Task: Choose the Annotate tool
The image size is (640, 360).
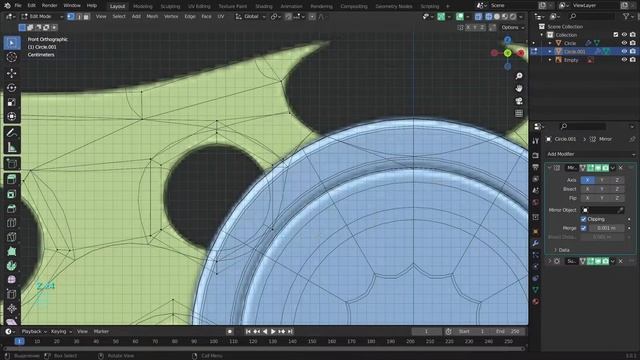Action: (x=12, y=133)
